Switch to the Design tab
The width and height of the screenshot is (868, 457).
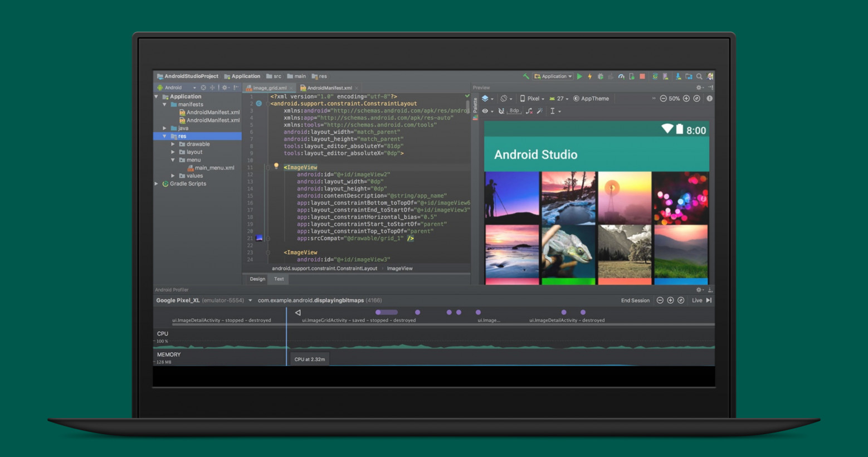point(257,279)
